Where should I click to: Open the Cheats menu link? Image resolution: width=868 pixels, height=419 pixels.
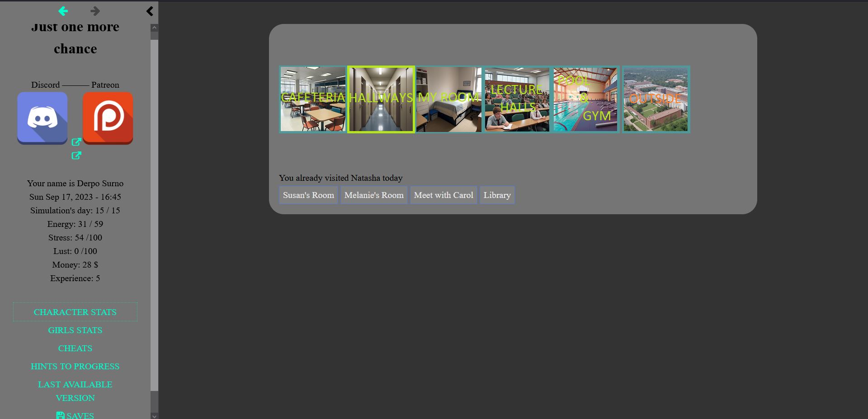(x=75, y=348)
